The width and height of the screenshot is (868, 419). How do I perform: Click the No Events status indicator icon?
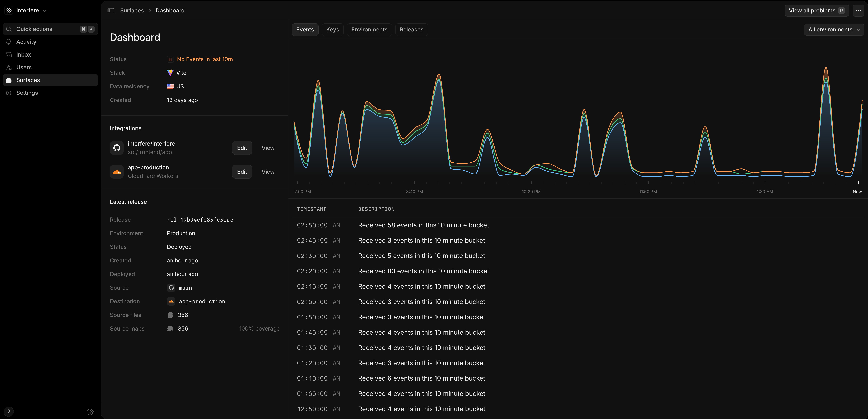coord(170,59)
